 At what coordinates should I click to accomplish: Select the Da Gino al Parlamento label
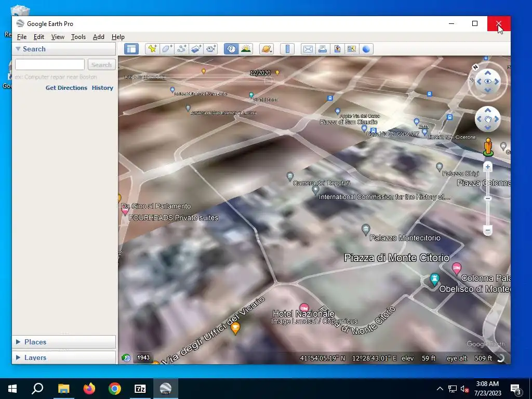point(156,206)
